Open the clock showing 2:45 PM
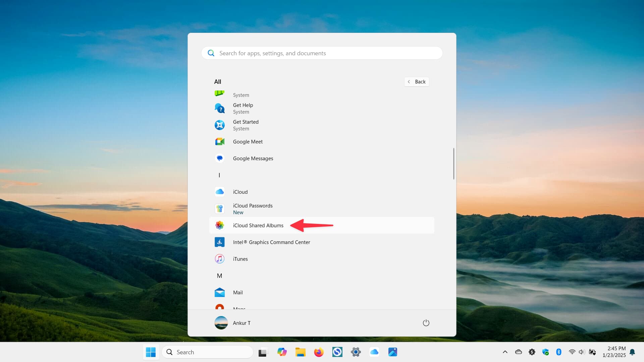Viewport: 644px width, 362px height. 614,352
